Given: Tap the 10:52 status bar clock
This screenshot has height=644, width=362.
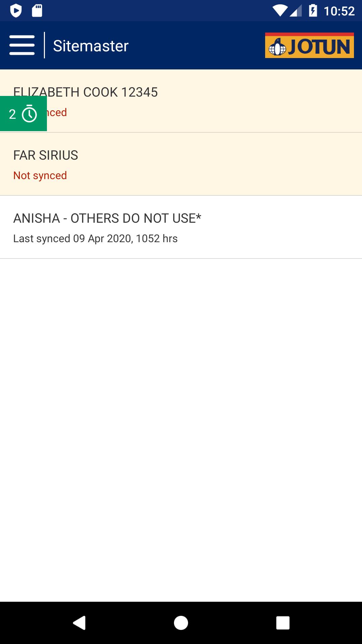Looking at the screenshot, I should [339, 11].
